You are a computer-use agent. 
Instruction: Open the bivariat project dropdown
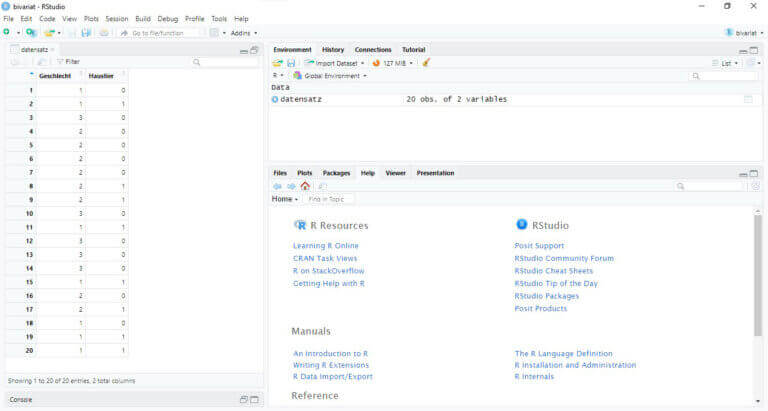click(x=744, y=33)
